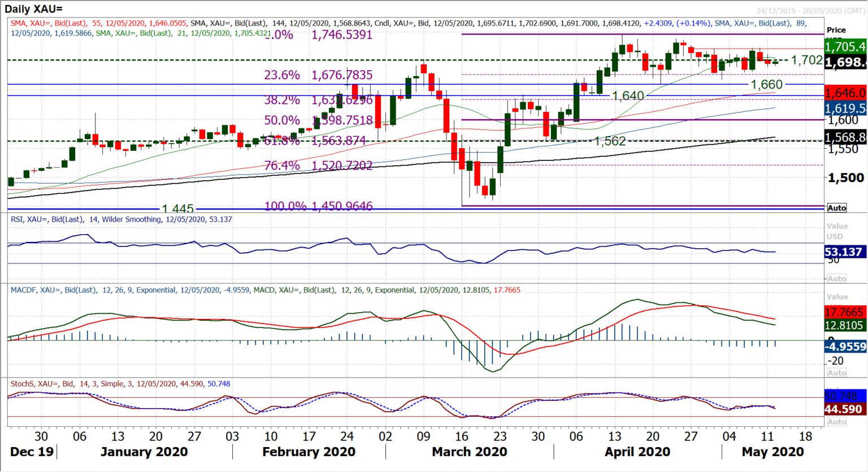Image resolution: width=868 pixels, height=472 pixels.
Task: Click the January 2020 axis label
Action: coord(144,452)
